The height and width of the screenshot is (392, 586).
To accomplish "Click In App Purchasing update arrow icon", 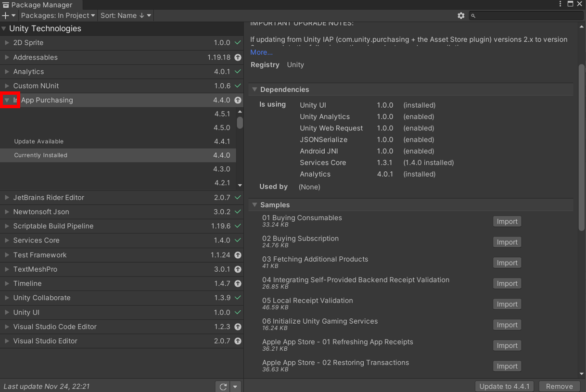I will pyautogui.click(x=238, y=100).
